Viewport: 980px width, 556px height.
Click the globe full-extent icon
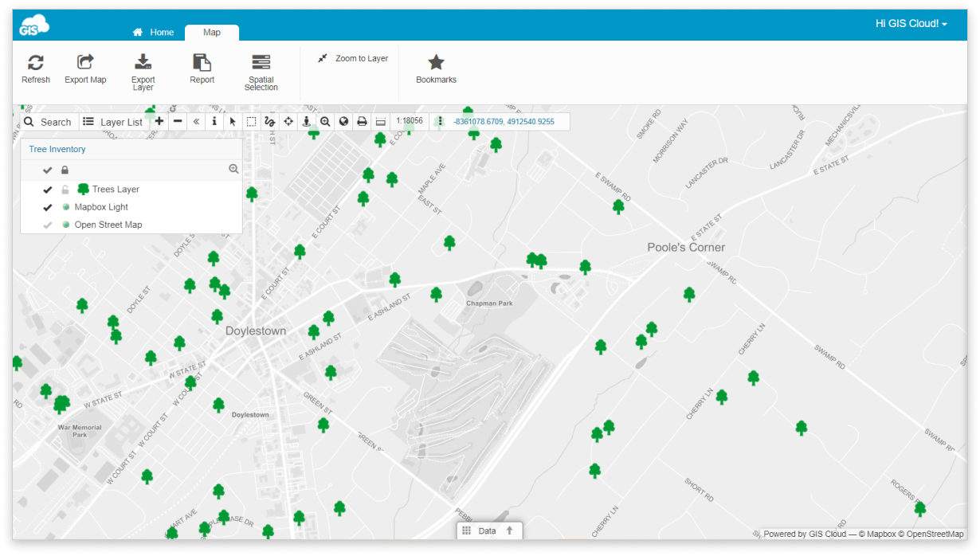tap(342, 121)
